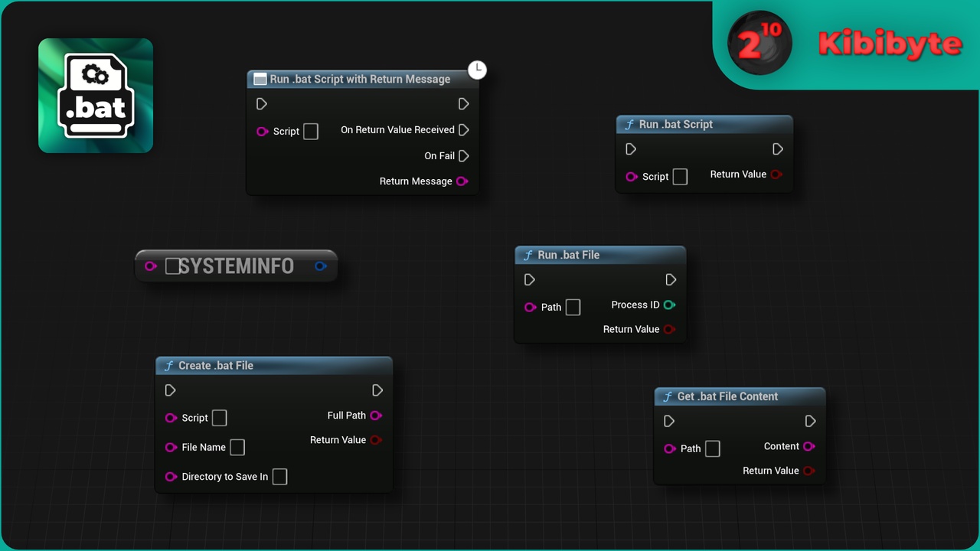Click the function icon on Get .bat File Content
Image resolution: width=980 pixels, height=551 pixels.
coord(668,396)
